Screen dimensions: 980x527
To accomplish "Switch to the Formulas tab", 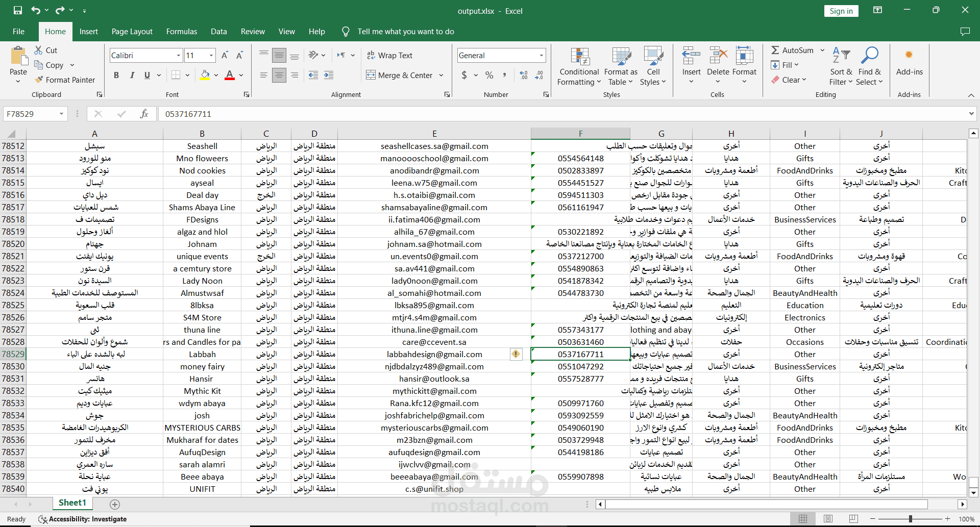I will click(182, 32).
